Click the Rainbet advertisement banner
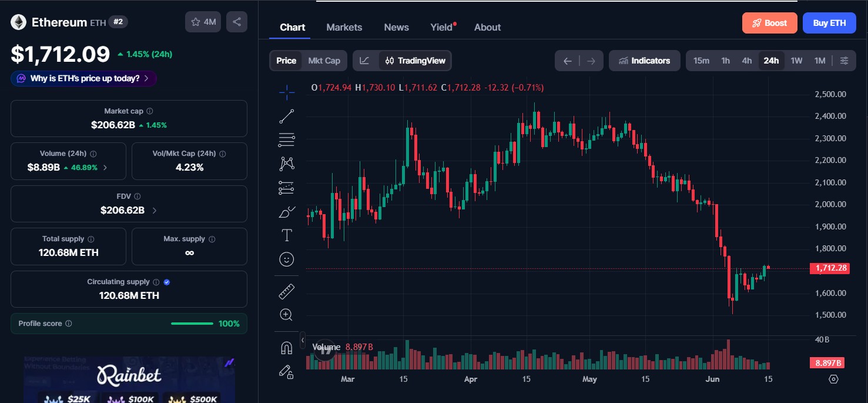Viewport: 868px width, 403px height. (129, 379)
